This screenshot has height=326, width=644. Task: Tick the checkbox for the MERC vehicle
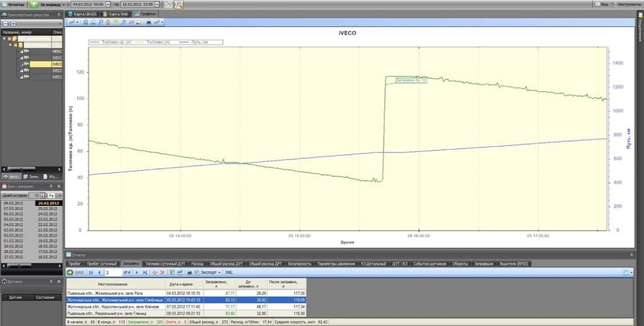tap(21, 52)
